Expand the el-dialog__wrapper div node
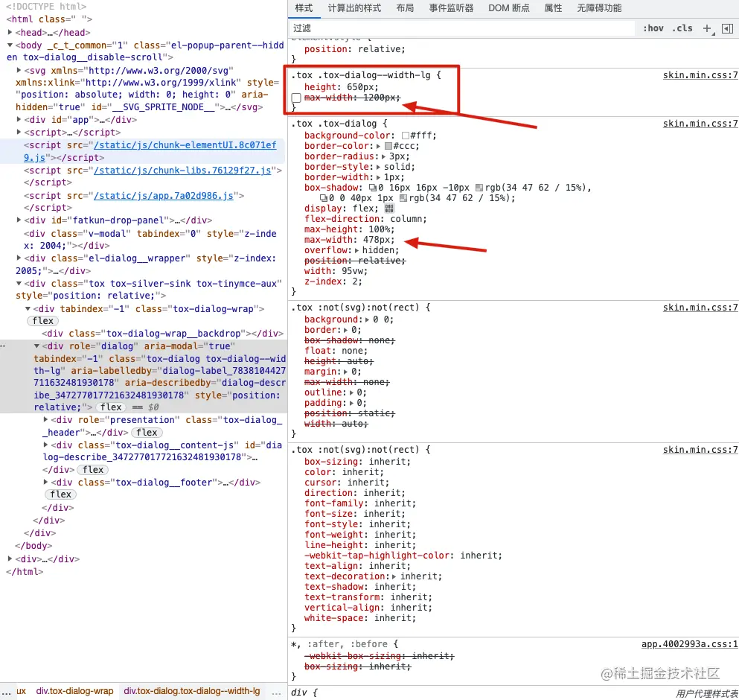Screen dimensions: 739x700 (19, 258)
